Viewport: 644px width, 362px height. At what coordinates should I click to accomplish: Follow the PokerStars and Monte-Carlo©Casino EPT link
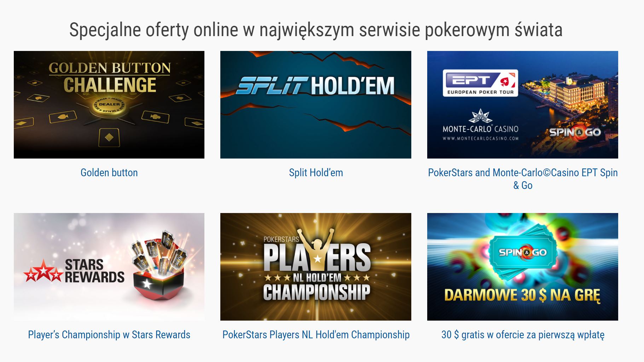pyautogui.click(x=523, y=179)
